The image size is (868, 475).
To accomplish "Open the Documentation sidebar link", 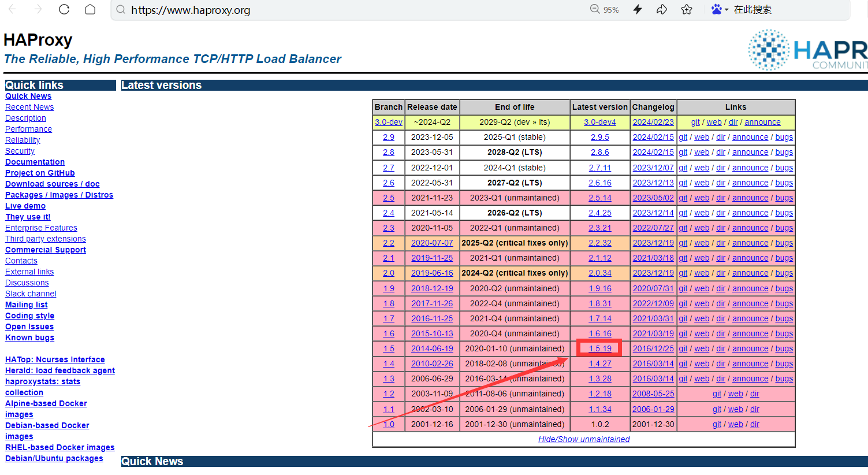I will pos(35,162).
